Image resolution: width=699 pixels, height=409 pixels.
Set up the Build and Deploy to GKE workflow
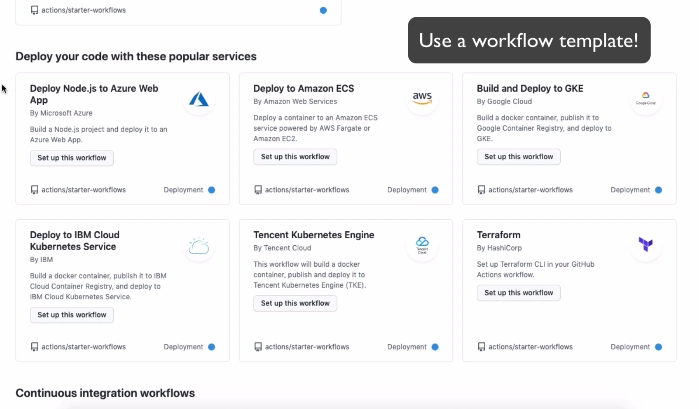[518, 157]
